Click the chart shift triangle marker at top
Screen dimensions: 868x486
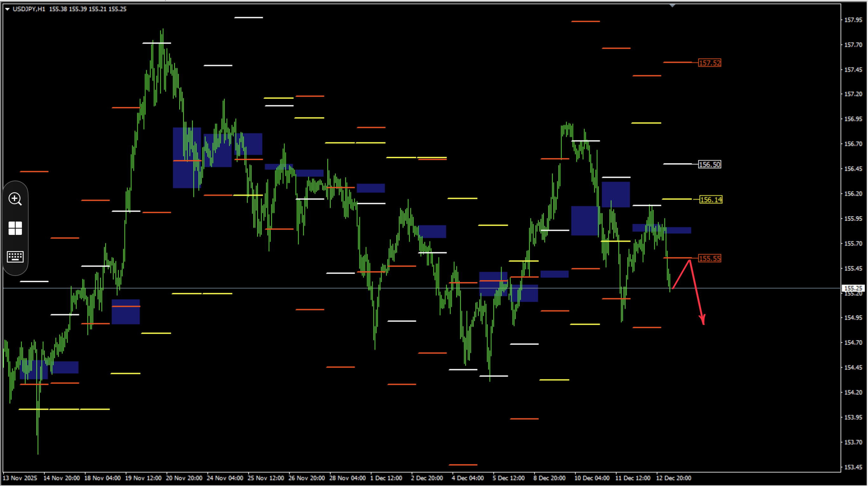[672, 5]
